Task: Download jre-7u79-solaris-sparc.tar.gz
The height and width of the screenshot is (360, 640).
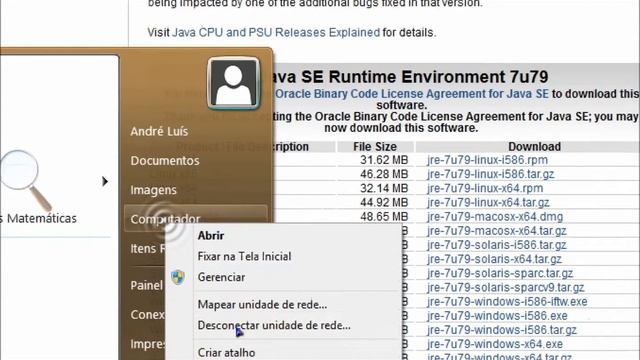Action: [500, 273]
